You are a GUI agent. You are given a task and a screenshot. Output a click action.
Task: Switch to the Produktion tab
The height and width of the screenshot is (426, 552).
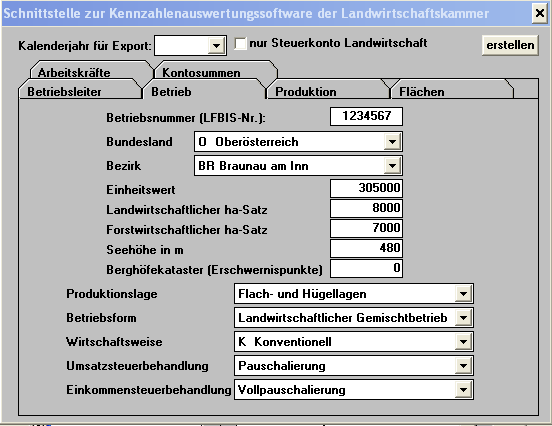point(306,92)
